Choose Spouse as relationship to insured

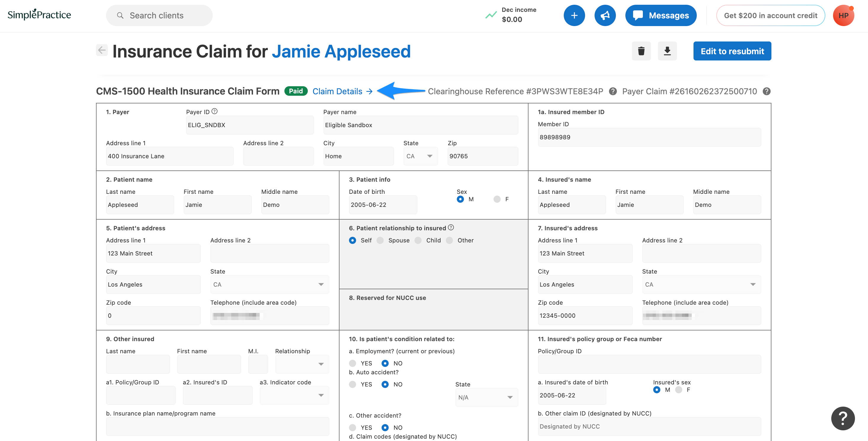tap(380, 240)
